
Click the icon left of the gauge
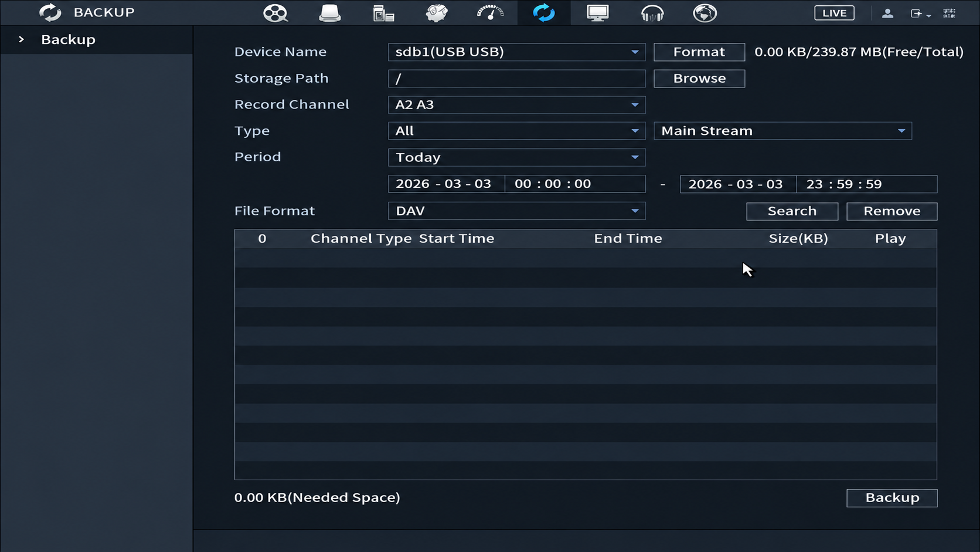437,13
